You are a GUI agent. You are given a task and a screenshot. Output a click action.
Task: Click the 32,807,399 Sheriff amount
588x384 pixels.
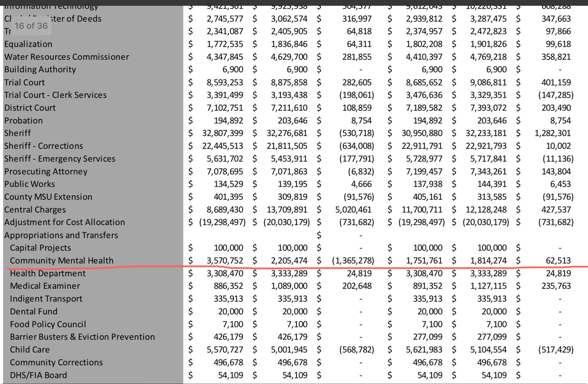tap(222, 133)
